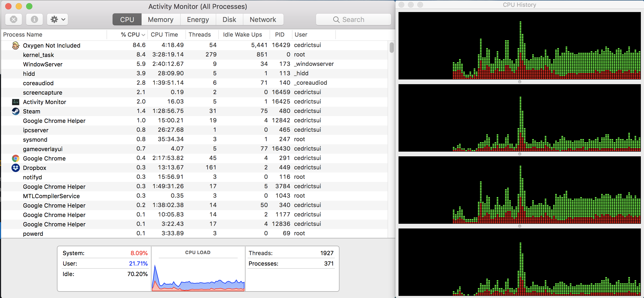Viewport: 644px width, 298px height.
Task: Click divider handle below first CPU History graph
Action: tap(520, 82)
